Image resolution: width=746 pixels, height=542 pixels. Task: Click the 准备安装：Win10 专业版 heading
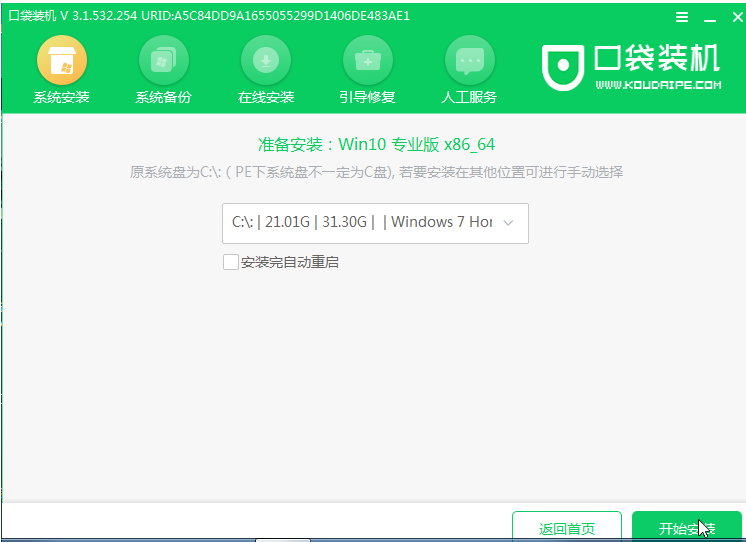(x=376, y=144)
